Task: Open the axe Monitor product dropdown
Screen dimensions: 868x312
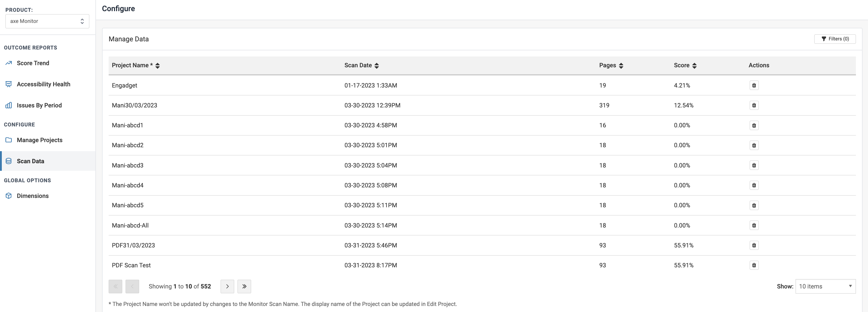Action: (x=47, y=21)
